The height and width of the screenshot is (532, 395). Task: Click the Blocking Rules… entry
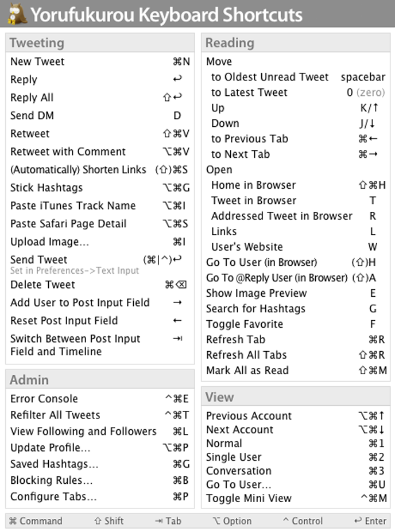coord(51,480)
